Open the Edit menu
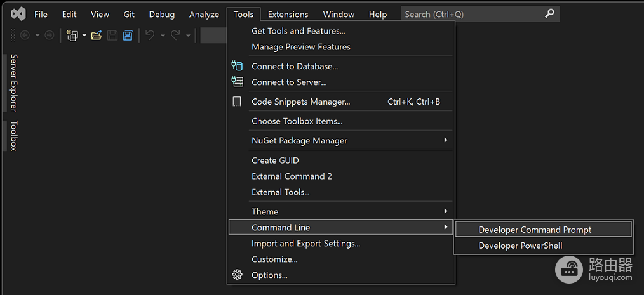644x295 pixels. [69, 15]
